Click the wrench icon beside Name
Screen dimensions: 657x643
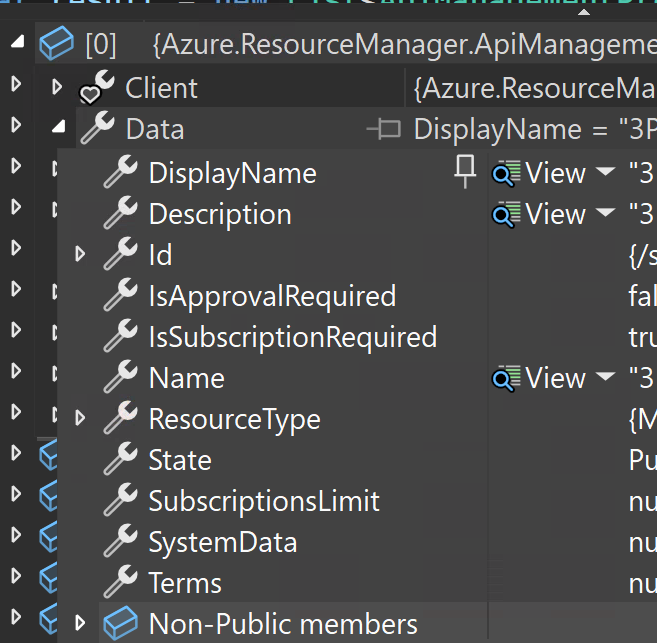click(120, 376)
